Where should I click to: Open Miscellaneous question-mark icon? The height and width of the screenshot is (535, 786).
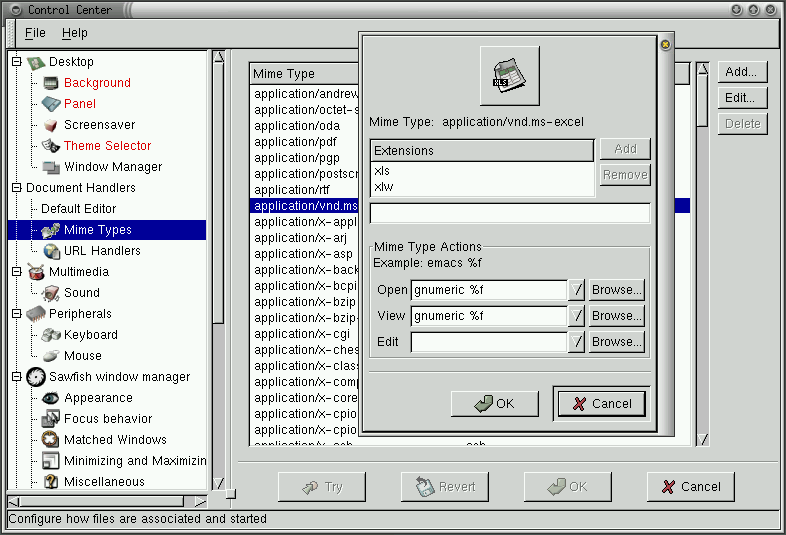coord(51,482)
